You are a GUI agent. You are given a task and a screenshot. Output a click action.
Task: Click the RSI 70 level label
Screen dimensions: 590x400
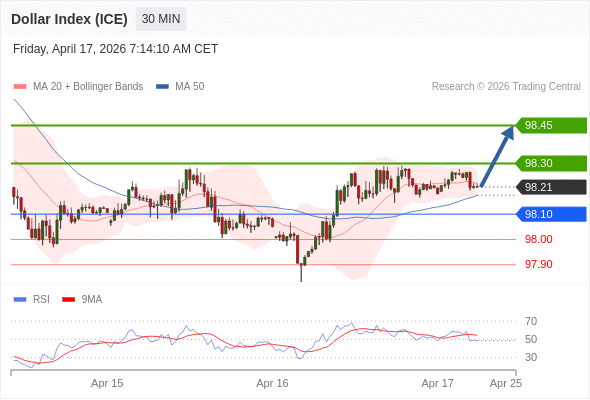pyautogui.click(x=531, y=321)
